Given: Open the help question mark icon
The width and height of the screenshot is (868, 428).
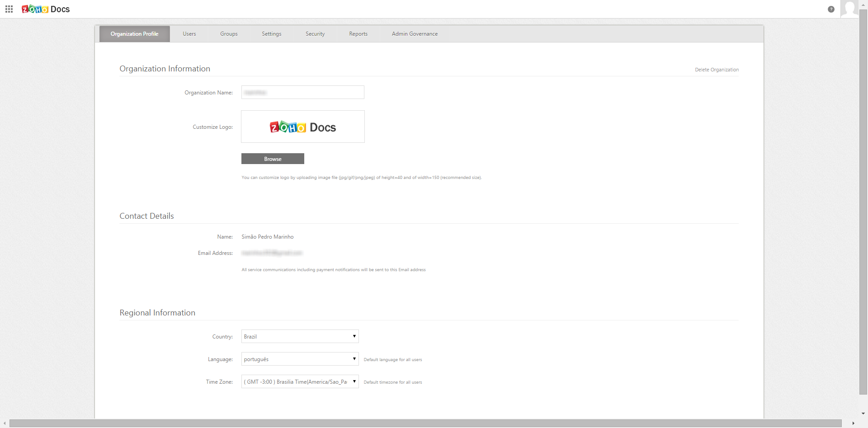Looking at the screenshot, I should click(x=831, y=9).
